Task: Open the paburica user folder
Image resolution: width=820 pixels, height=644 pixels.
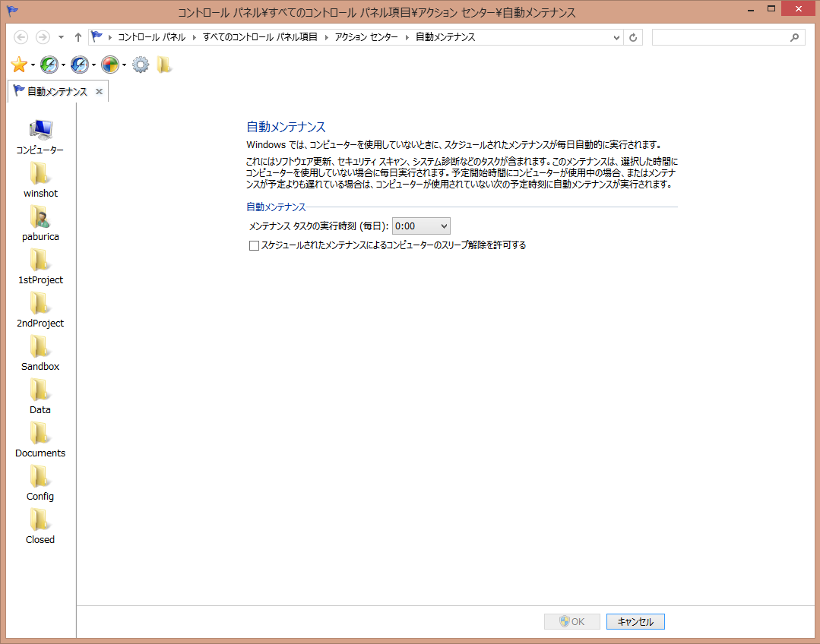Action: point(40,218)
